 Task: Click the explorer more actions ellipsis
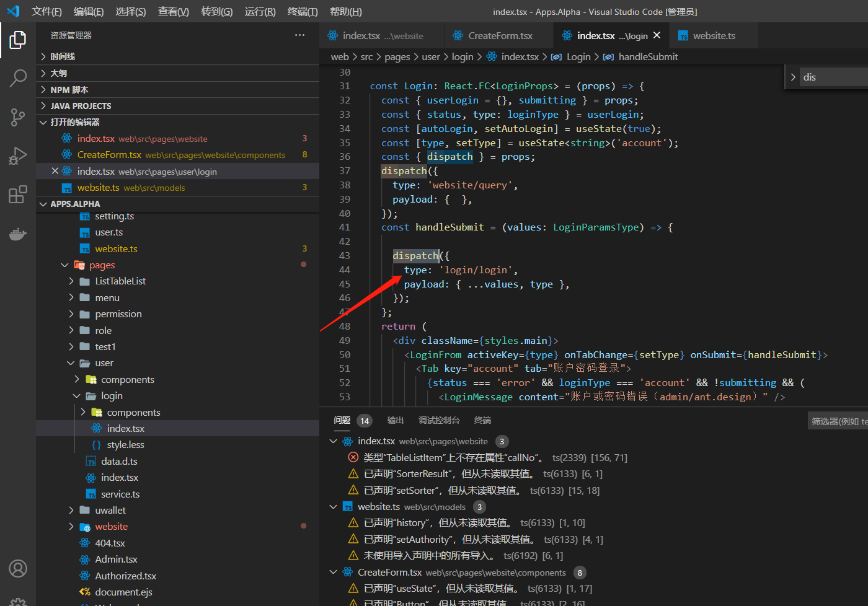pyautogui.click(x=299, y=35)
